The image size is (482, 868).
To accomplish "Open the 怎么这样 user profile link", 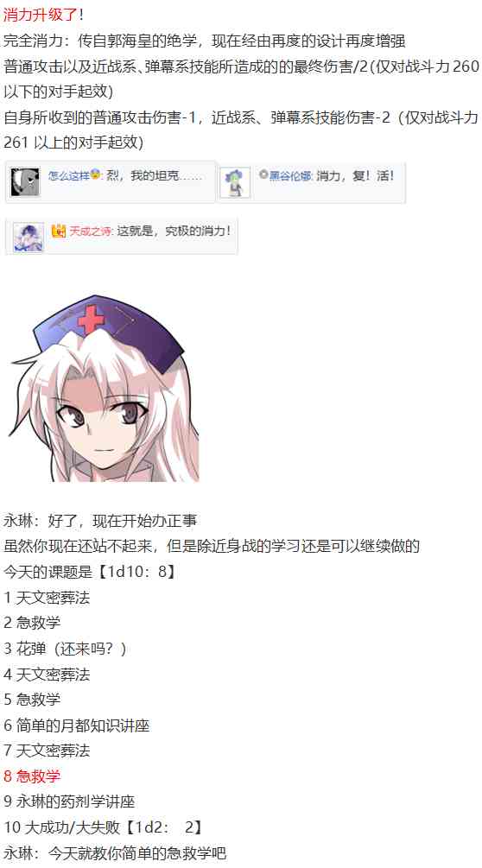I will (x=68, y=175).
